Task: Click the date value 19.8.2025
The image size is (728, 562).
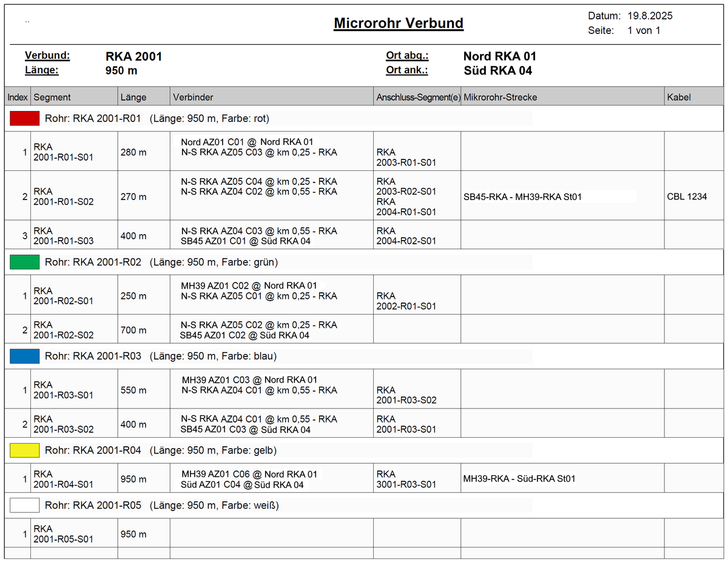Action: (x=650, y=16)
